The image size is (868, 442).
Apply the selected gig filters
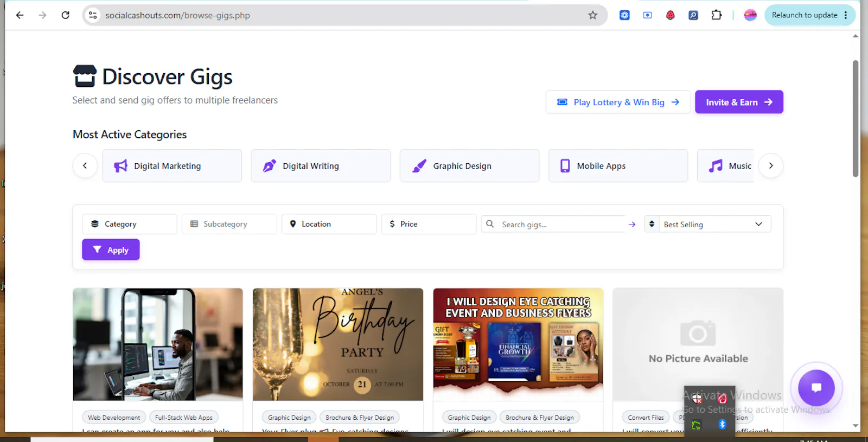[111, 249]
